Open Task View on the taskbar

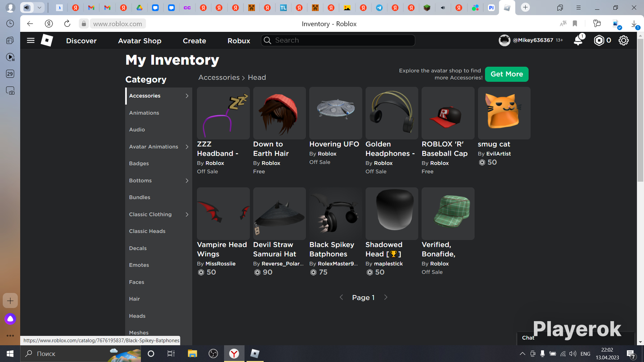(171, 354)
